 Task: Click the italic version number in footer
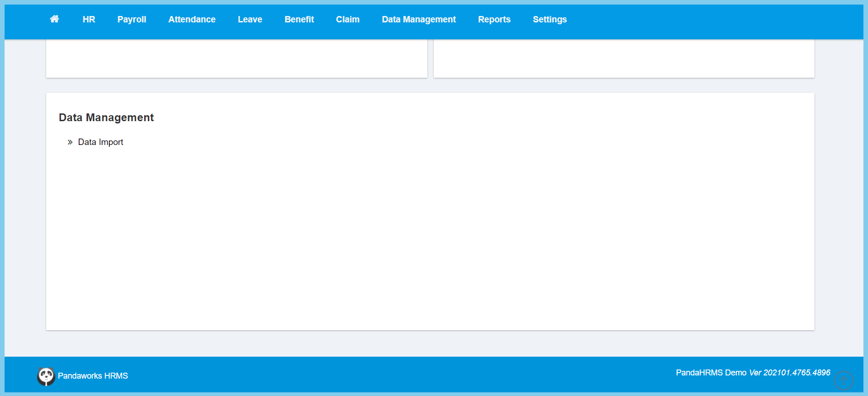789,373
